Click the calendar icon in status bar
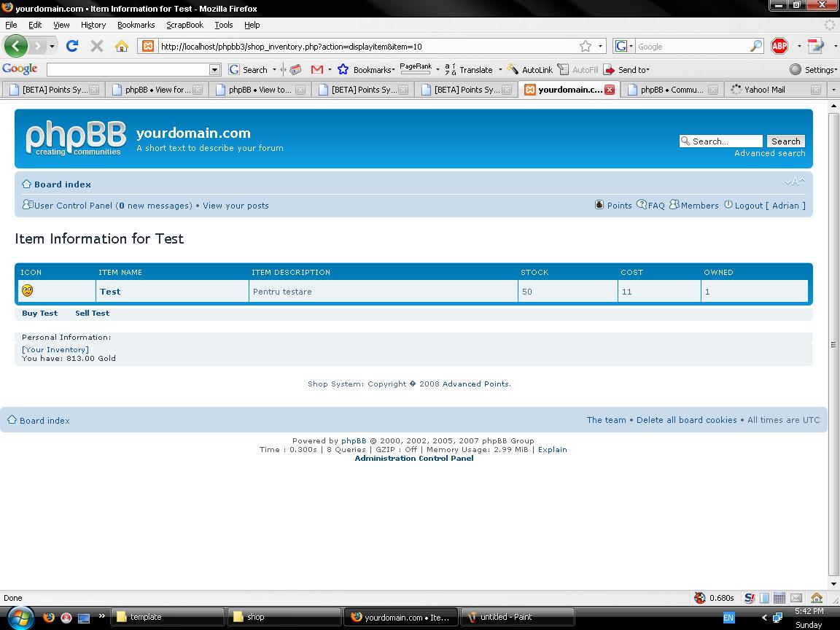840x630 pixels. tap(779, 598)
